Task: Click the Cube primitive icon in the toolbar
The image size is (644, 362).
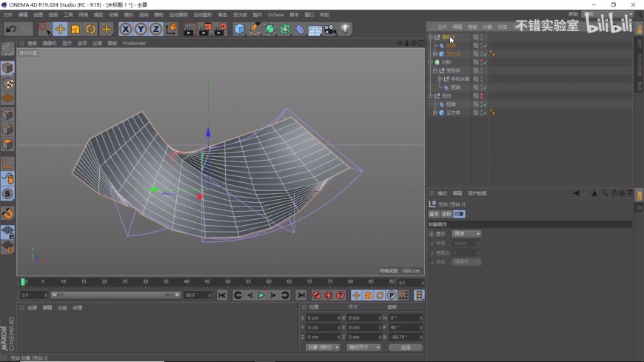Action: click(x=239, y=29)
